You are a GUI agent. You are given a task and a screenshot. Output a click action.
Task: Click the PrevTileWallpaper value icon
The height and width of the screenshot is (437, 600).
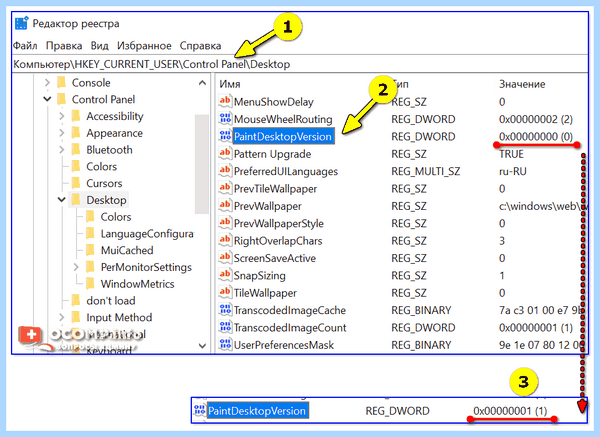tap(225, 188)
